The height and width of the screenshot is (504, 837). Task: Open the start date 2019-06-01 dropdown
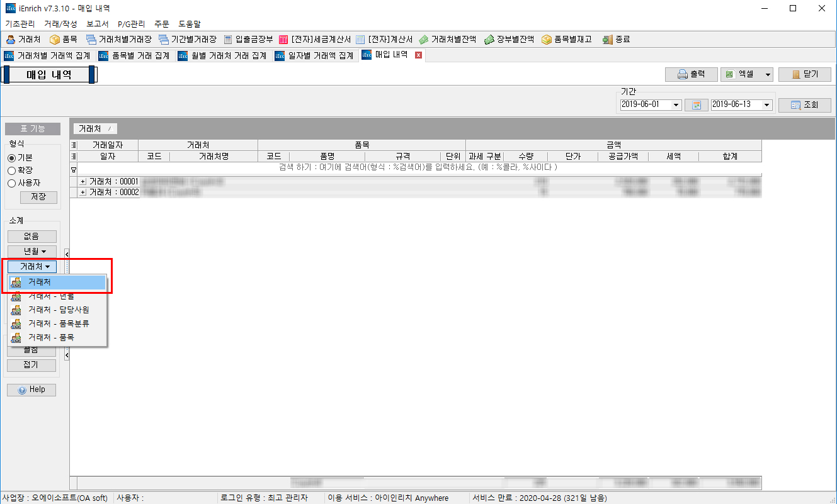point(676,105)
